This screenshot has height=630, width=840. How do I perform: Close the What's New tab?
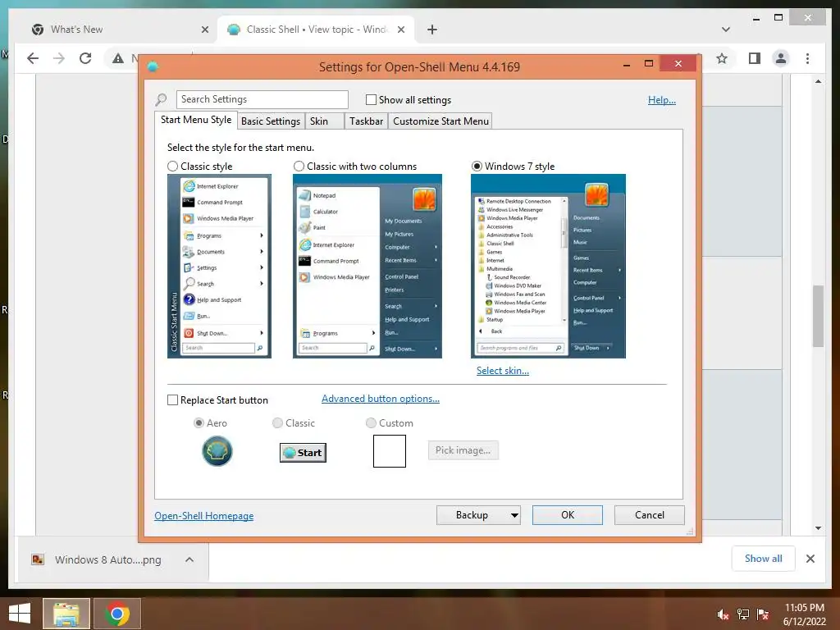click(204, 30)
